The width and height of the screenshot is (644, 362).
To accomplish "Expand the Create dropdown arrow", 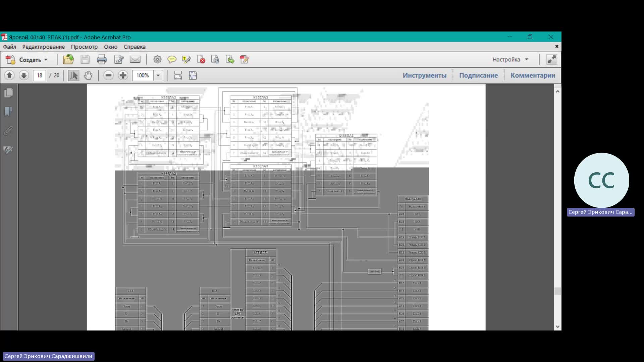I will pos(46,60).
